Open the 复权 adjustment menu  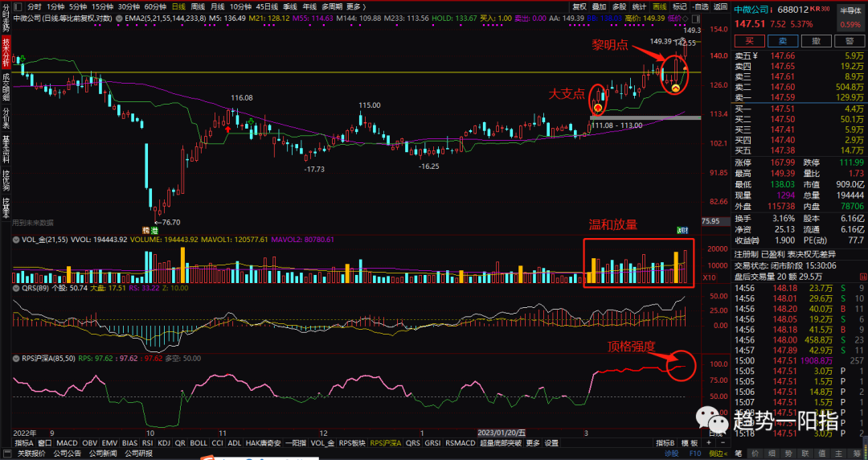[579, 6]
